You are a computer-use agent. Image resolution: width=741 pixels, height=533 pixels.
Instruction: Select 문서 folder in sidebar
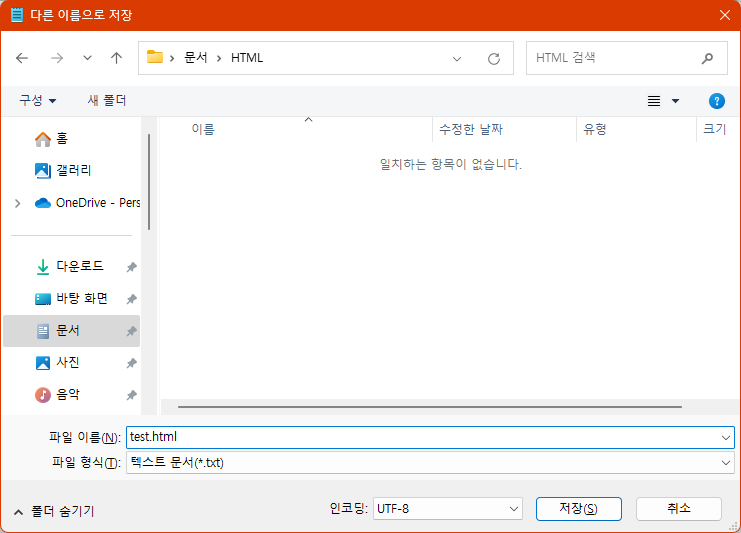71,331
